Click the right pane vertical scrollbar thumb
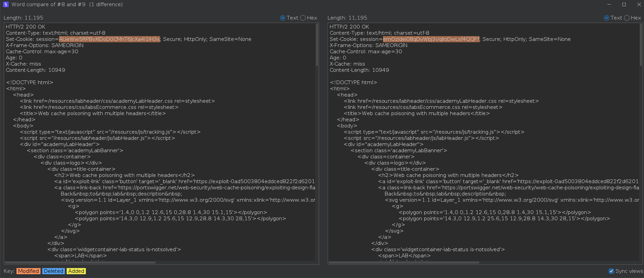 tap(641, 45)
